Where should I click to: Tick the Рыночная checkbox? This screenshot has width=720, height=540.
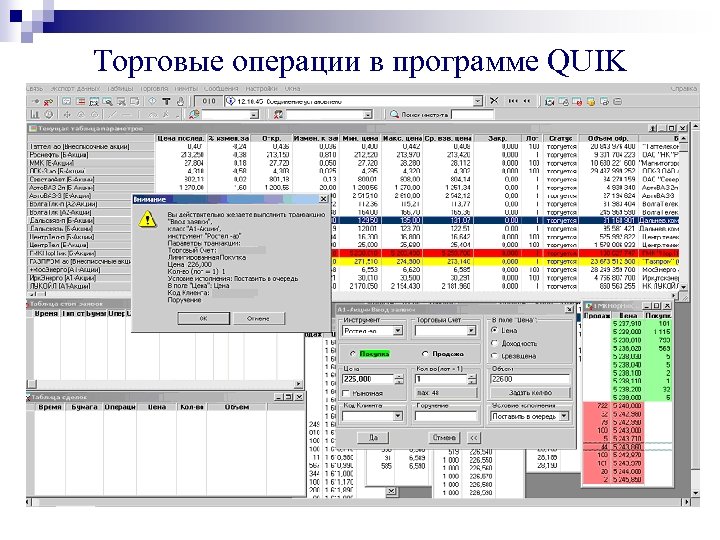(x=347, y=393)
